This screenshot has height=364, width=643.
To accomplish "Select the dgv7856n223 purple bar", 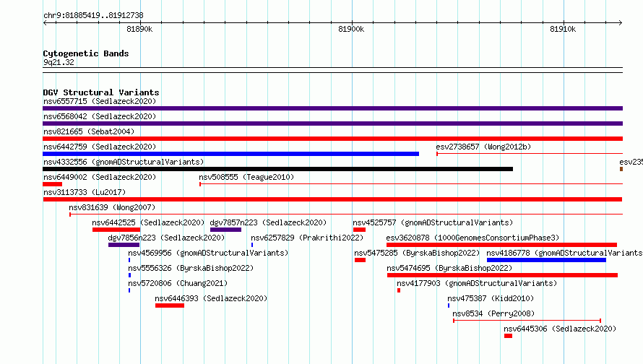I will pyautogui.click(x=124, y=245).
